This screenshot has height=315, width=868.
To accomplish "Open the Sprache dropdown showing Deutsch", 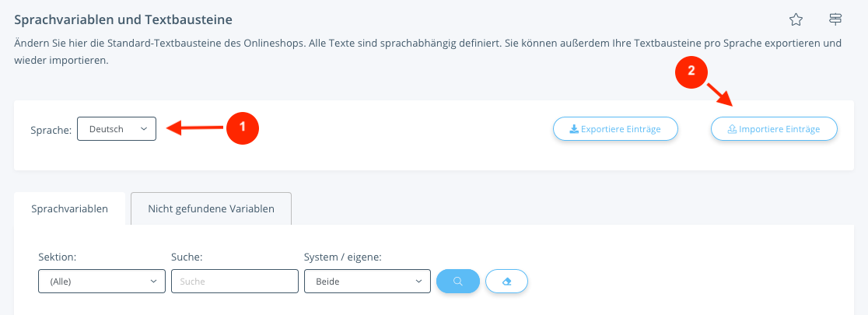I will pyautogui.click(x=116, y=128).
